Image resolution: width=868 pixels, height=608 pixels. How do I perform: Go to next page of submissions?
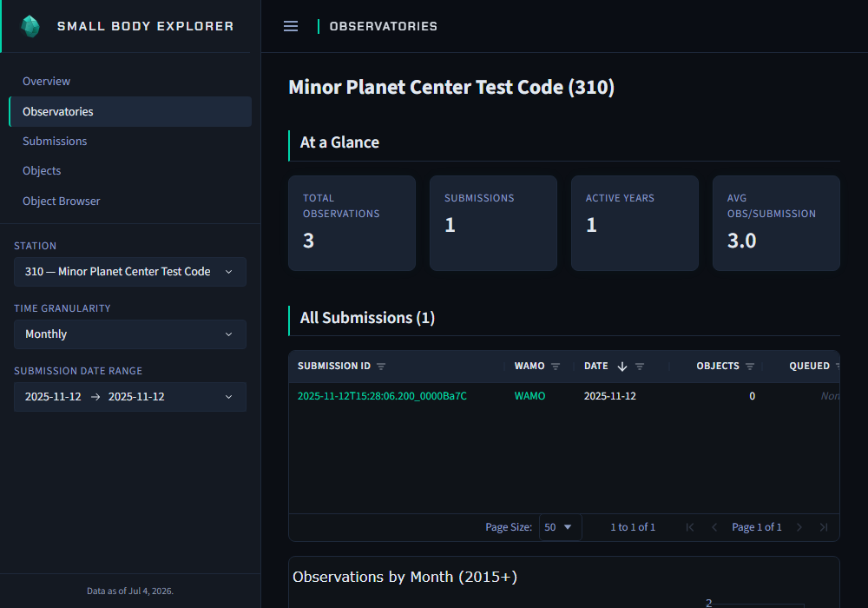[x=799, y=527]
